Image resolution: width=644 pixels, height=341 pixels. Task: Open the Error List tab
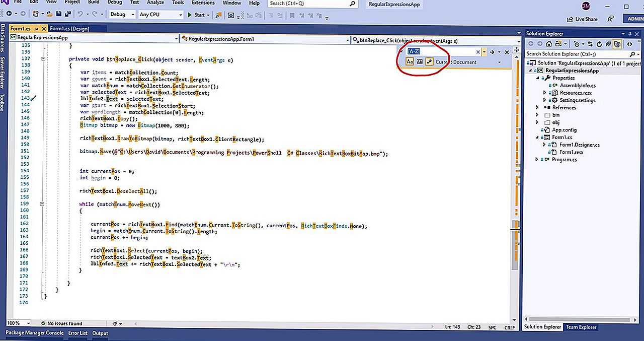click(77, 333)
